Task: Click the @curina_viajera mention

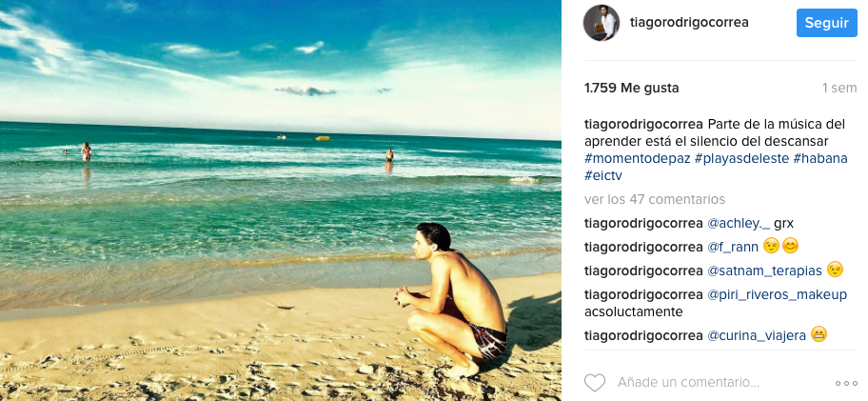Action: (x=757, y=334)
